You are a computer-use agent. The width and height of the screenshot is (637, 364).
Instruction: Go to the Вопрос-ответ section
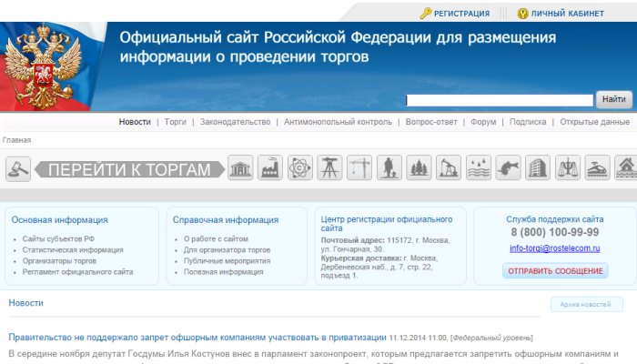coord(431,122)
